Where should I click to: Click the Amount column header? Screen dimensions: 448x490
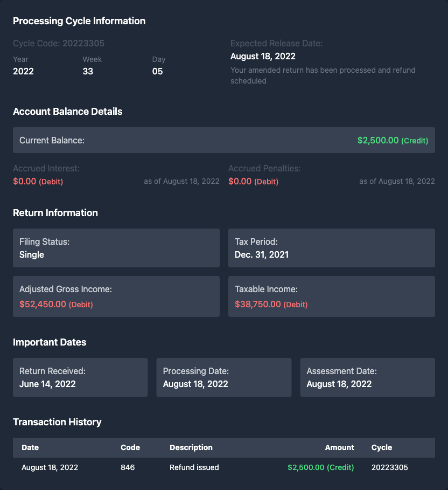tap(339, 447)
